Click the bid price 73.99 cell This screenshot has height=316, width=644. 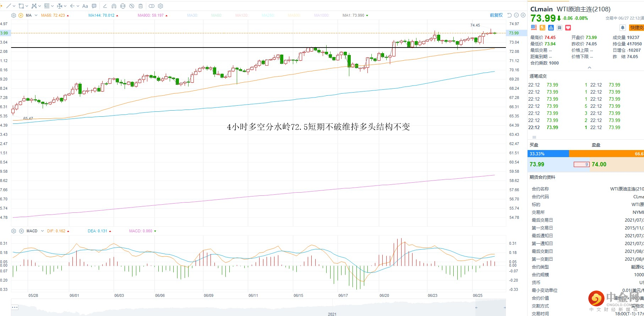[537, 165]
